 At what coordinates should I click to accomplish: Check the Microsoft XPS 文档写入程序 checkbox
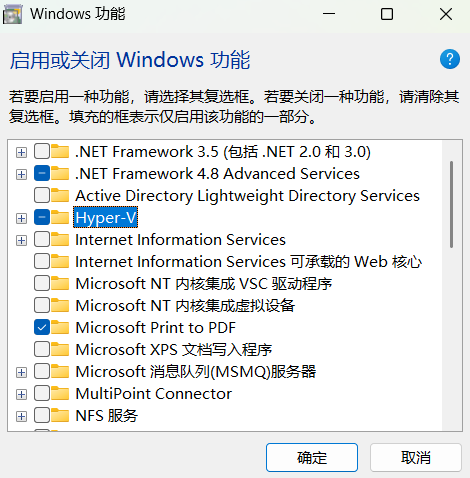[x=42, y=349]
